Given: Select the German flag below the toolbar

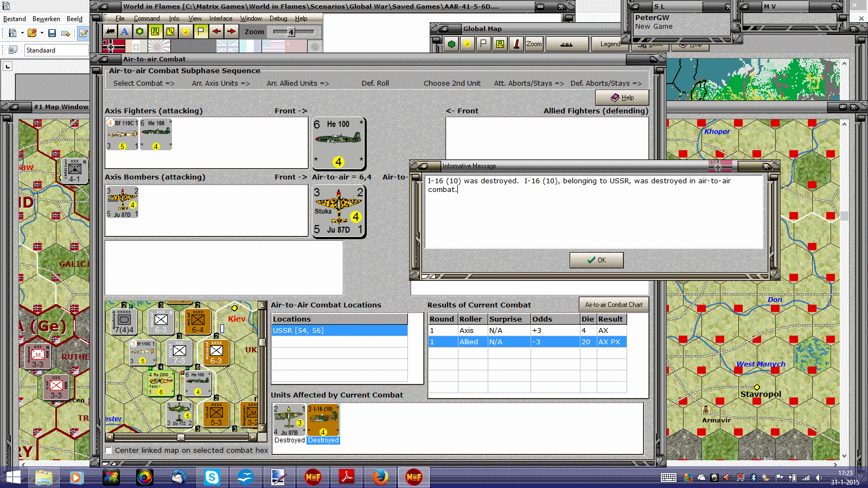Looking at the screenshot, I should coord(113,46).
